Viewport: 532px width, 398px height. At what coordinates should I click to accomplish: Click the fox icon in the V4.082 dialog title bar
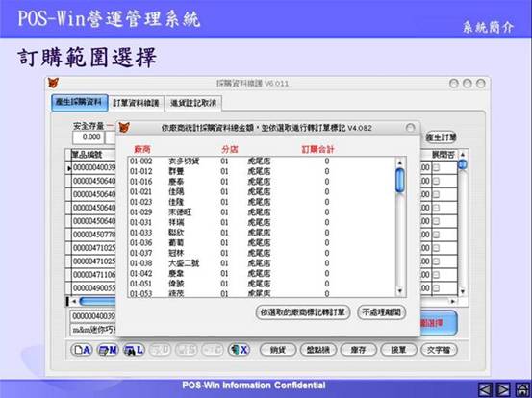[124, 128]
